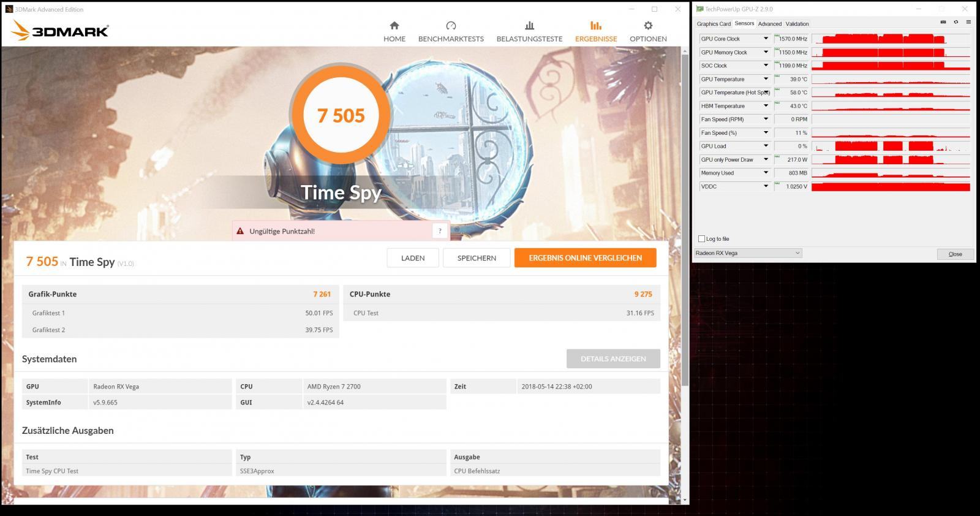Click the large 7 505 score circle
980x516 pixels.
[x=341, y=115]
